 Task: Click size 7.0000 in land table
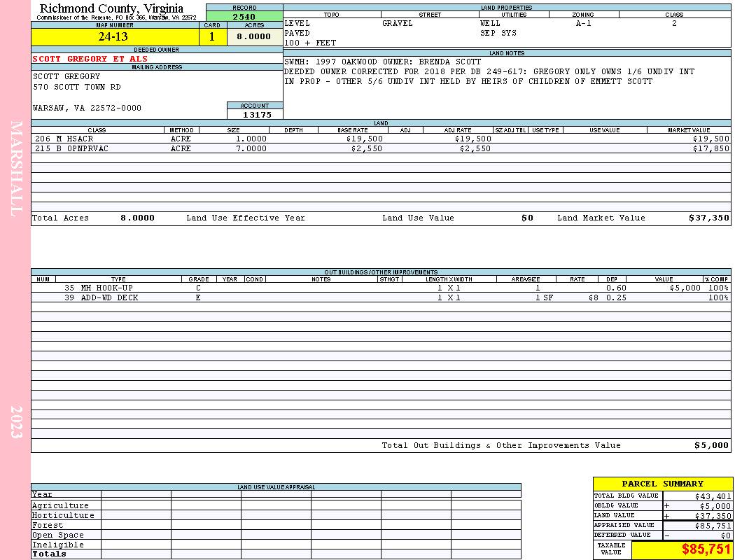click(251, 148)
